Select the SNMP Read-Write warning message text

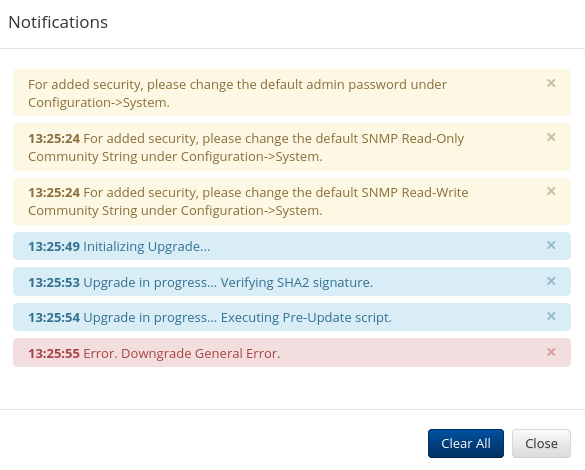[248, 201]
